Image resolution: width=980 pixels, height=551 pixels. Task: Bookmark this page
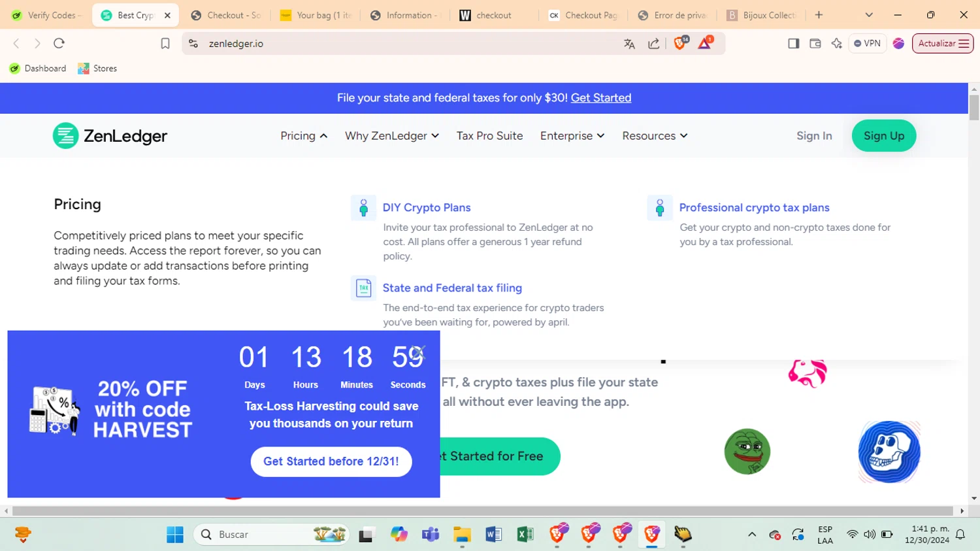click(x=165, y=43)
